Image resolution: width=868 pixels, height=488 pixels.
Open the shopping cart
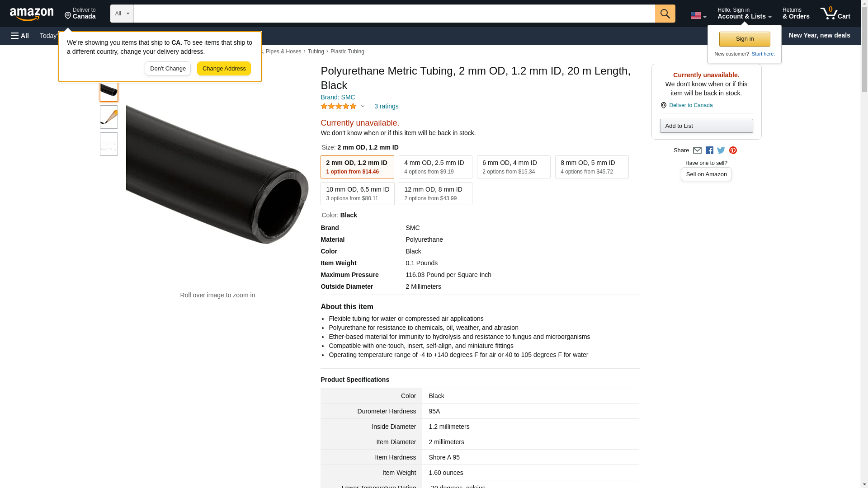click(835, 14)
